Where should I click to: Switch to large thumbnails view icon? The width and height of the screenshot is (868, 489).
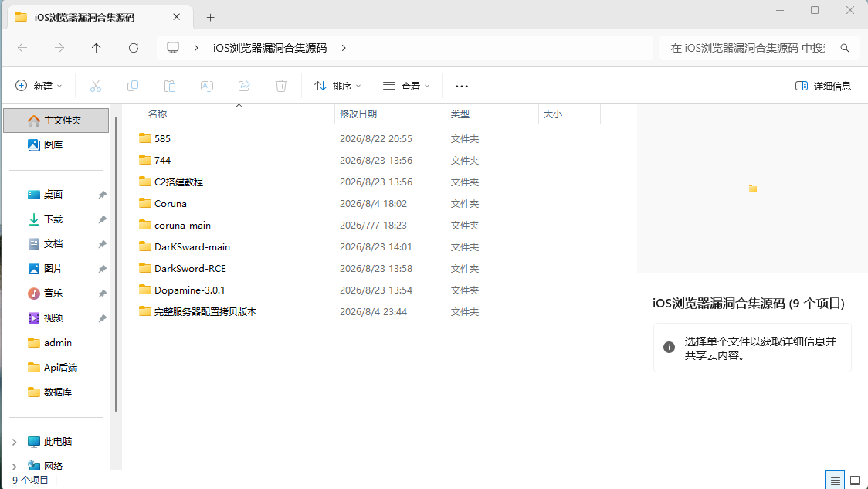tap(856, 481)
